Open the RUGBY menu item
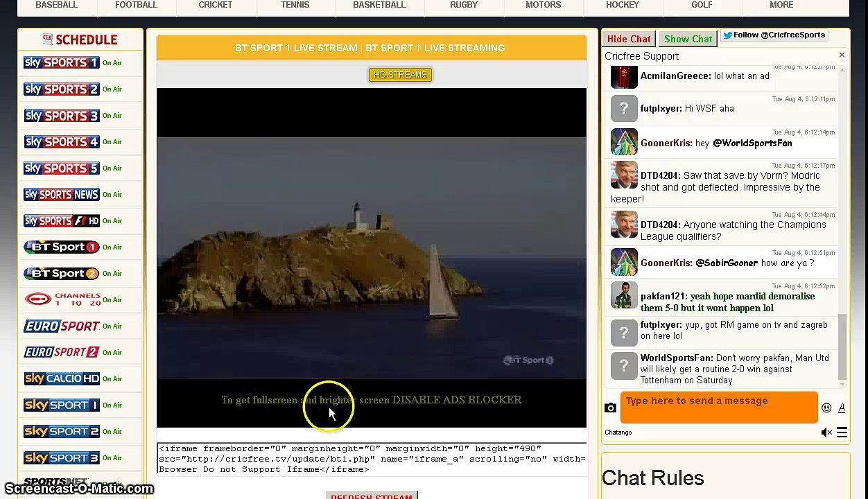 tap(464, 5)
